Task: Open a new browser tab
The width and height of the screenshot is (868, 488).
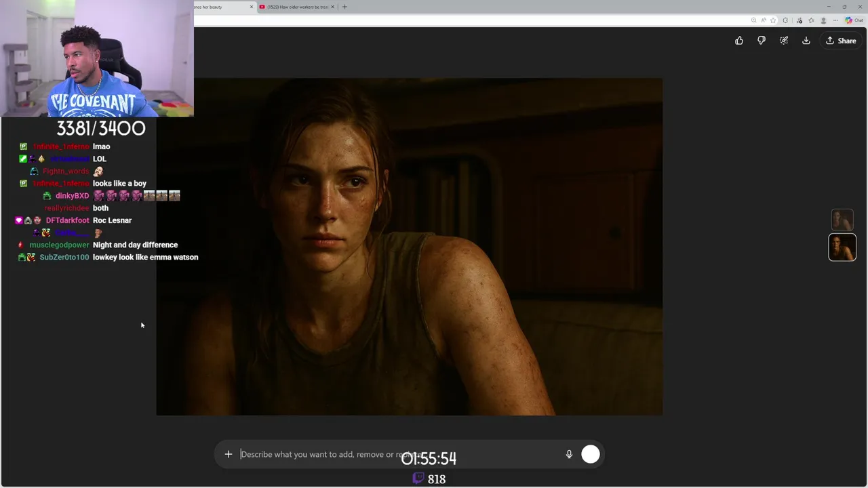Action: [x=344, y=7]
